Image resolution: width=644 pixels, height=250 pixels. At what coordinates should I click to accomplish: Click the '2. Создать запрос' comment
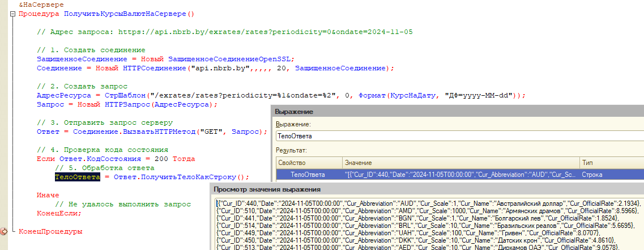(x=82, y=86)
